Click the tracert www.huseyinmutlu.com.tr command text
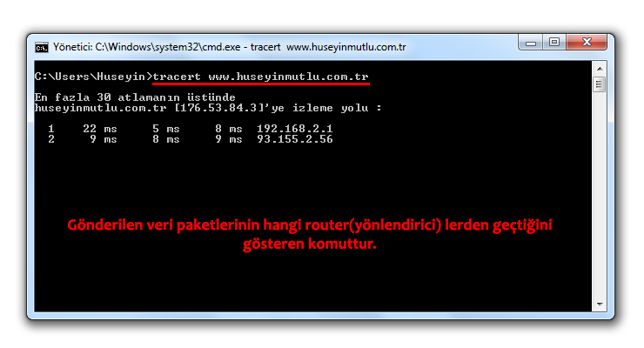Image resolution: width=644 pixels, height=348 pixels. (x=261, y=77)
